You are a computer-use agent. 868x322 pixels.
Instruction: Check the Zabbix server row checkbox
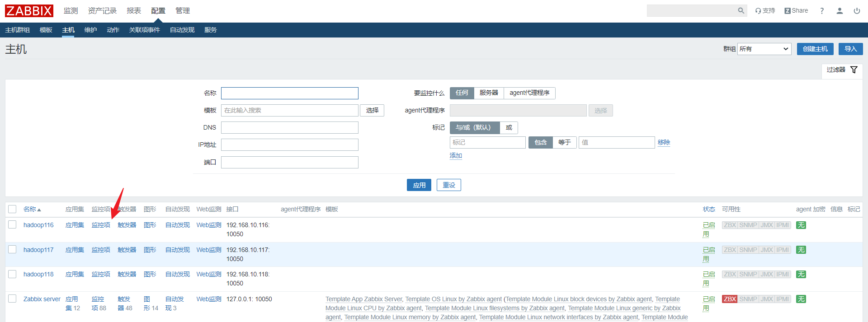click(12, 299)
